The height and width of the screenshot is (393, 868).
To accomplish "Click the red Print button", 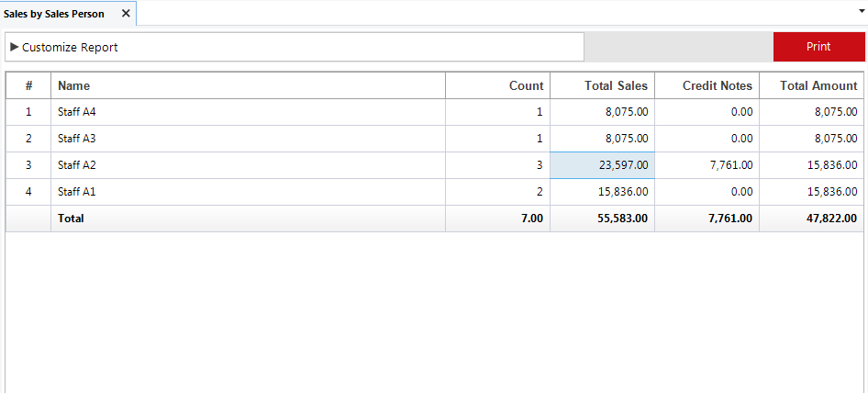I will click(818, 47).
